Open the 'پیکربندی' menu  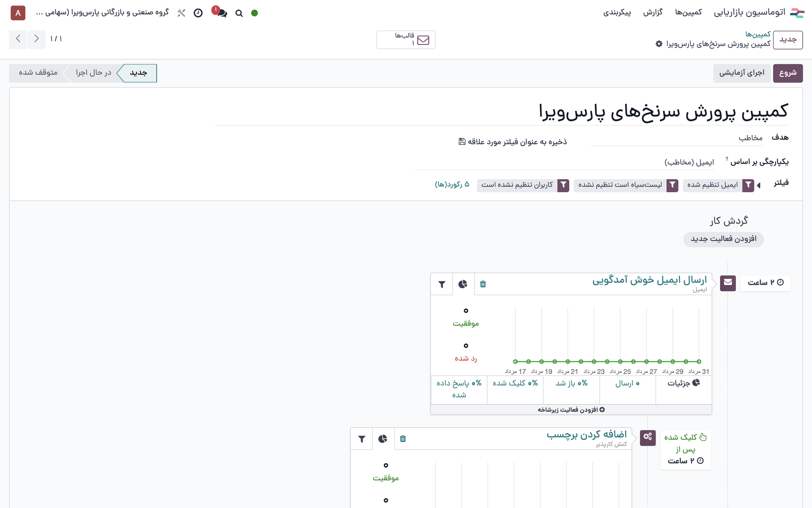click(617, 12)
